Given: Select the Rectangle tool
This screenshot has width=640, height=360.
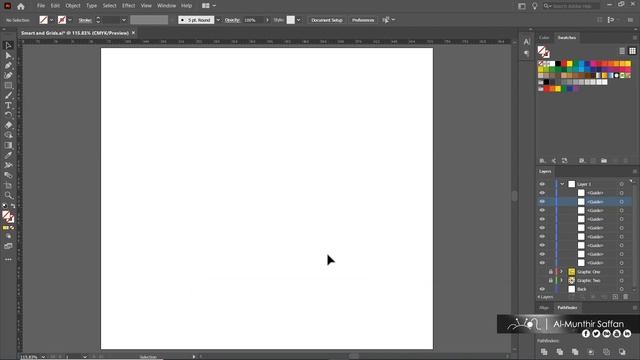Looking at the screenshot, I should point(8,86).
